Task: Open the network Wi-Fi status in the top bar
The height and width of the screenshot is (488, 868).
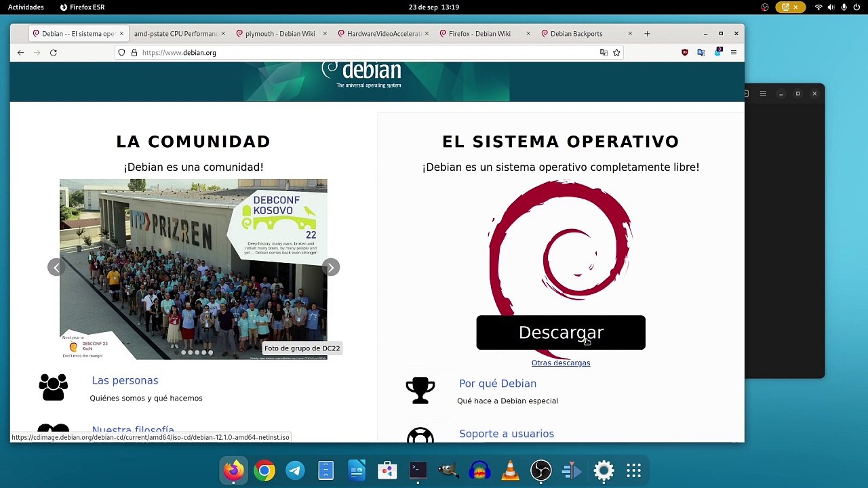Action: [818, 7]
